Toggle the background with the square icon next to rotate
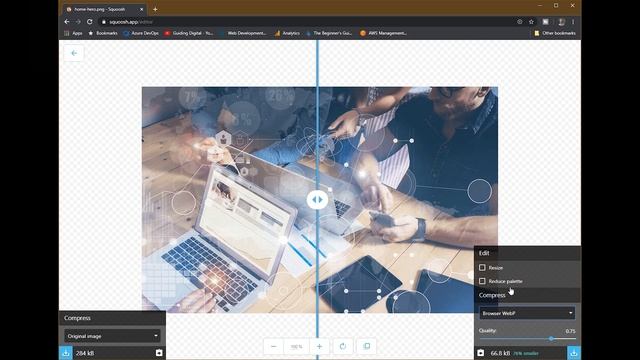The height and width of the screenshot is (360, 640). 367,346
